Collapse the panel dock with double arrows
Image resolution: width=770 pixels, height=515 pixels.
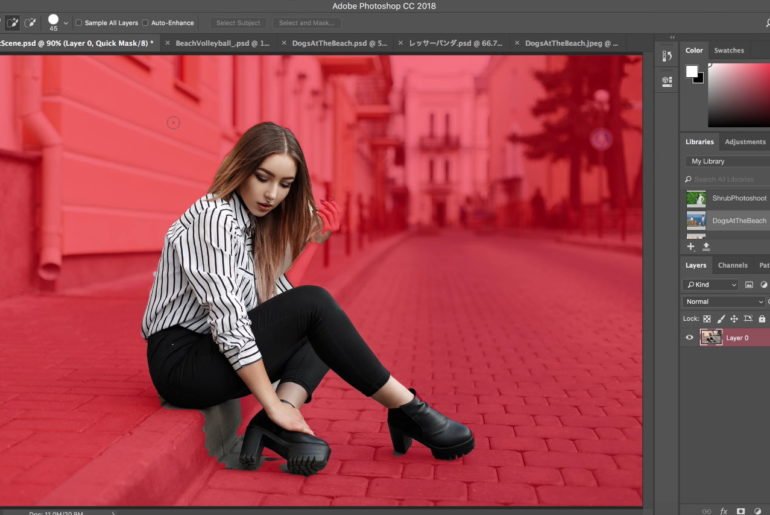pos(672,37)
